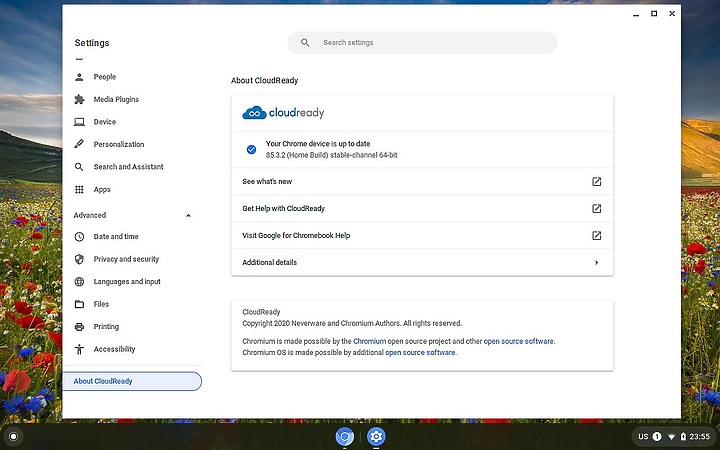Image resolution: width=720 pixels, height=450 pixels.
Task: Click the US keyboard layout indicator
Action: 643,436
